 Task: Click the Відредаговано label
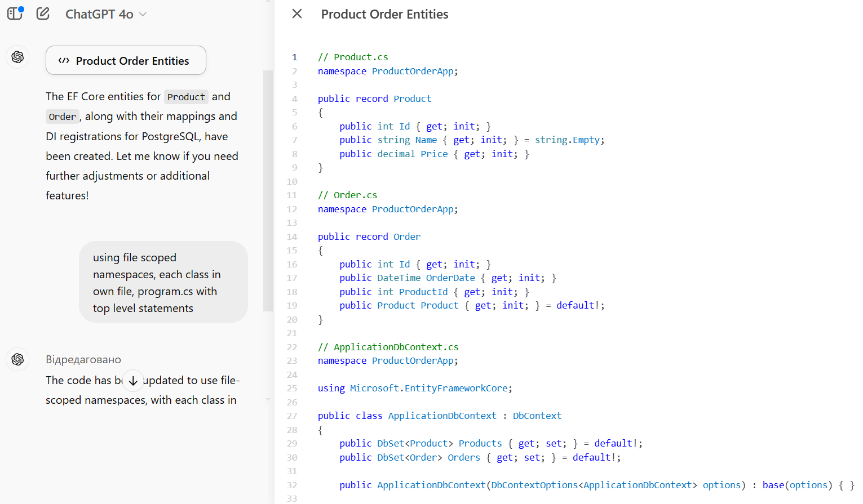click(x=83, y=359)
